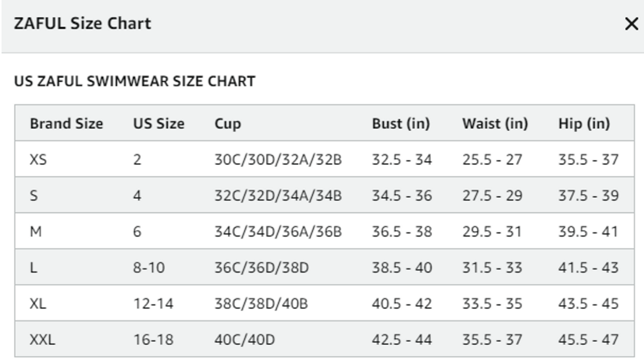Select the M brand size cell
Viewport: 644px width, 359px height.
[x=36, y=232]
